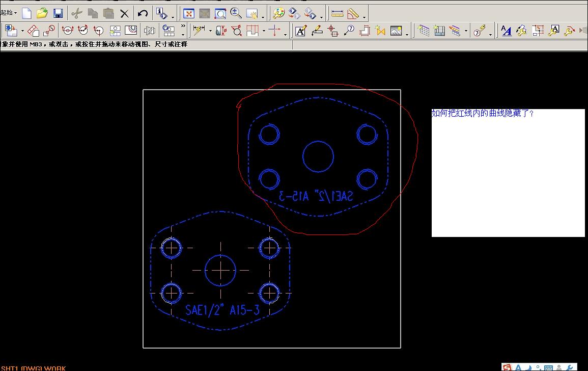Open the object information tool
The height and width of the screenshot is (371, 588).
pyautogui.click(x=161, y=14)
